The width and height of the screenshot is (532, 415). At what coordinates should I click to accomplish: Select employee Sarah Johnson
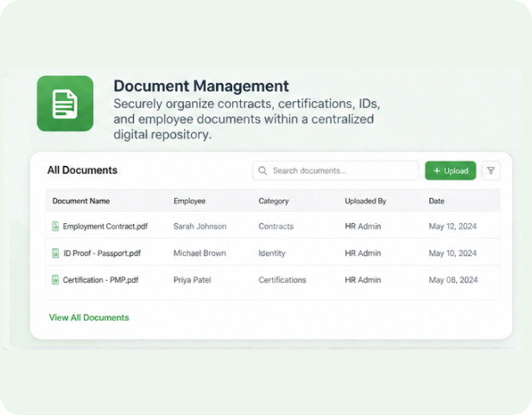199,227
